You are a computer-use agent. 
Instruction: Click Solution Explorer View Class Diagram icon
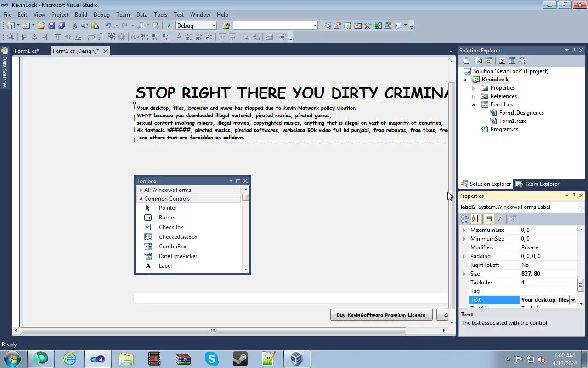coord(522,61)
